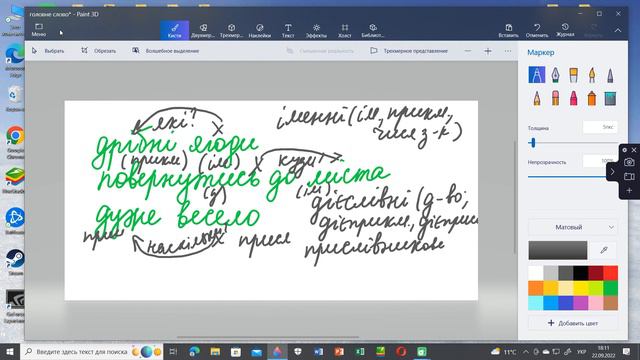The width and height of the screenshot is (640, 360).
Task: Select the purple color swatch
Action: (x=580, y=302)
